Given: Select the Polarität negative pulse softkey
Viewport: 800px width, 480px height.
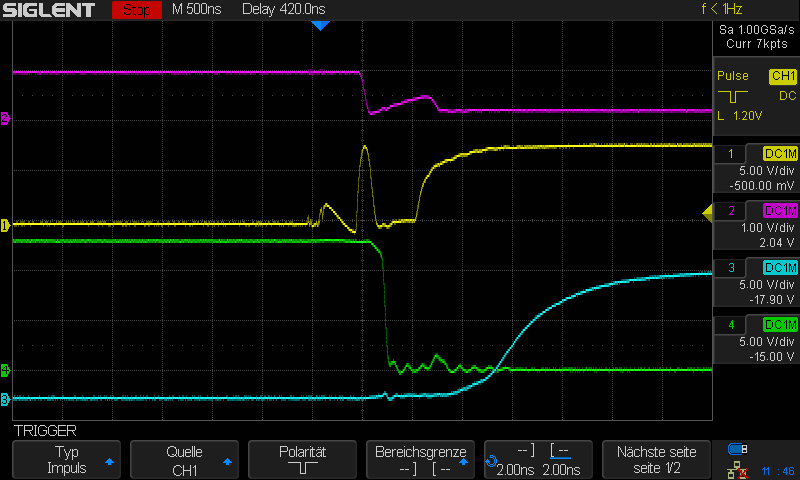Looking at the screenshot, I should 302,460.
